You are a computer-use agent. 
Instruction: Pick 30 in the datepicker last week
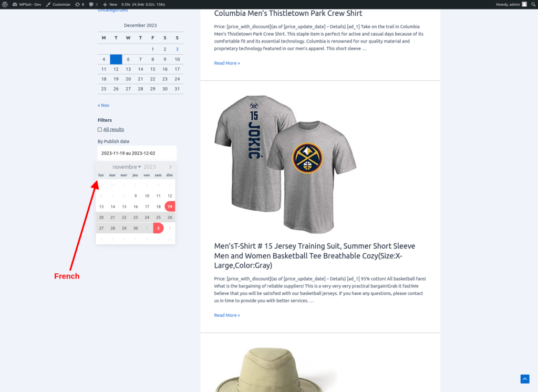tap(136, 228)
